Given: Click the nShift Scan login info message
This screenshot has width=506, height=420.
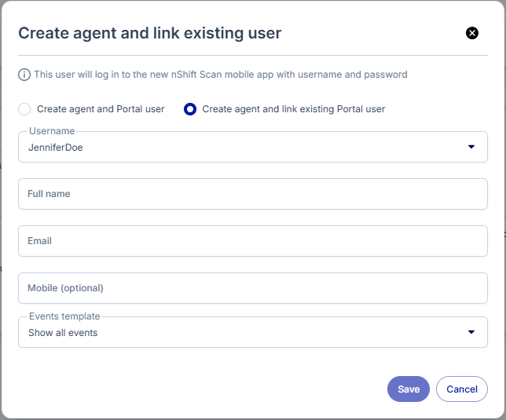Looking at the screenshot, I should click(221, 75).
